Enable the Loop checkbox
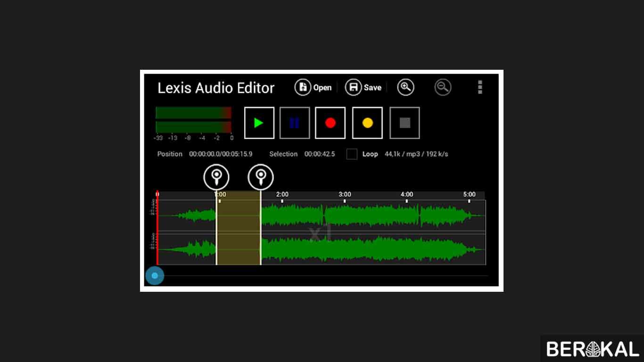 point(352,154)
